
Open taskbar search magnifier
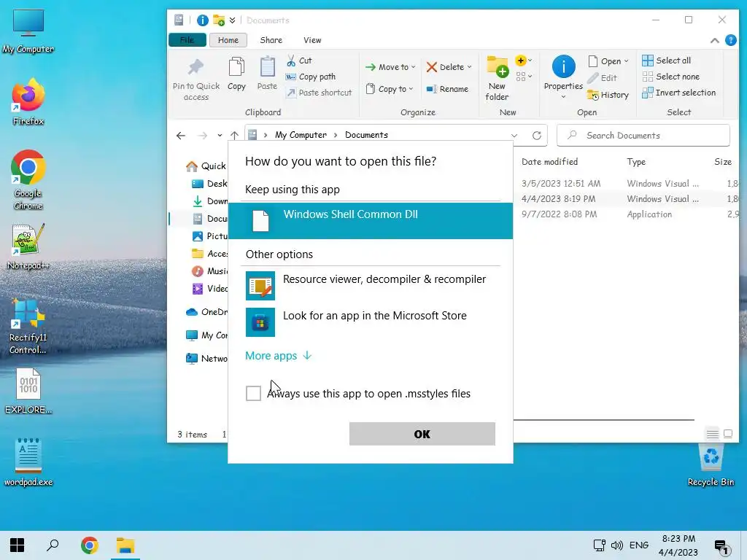(x=53, y=545)
